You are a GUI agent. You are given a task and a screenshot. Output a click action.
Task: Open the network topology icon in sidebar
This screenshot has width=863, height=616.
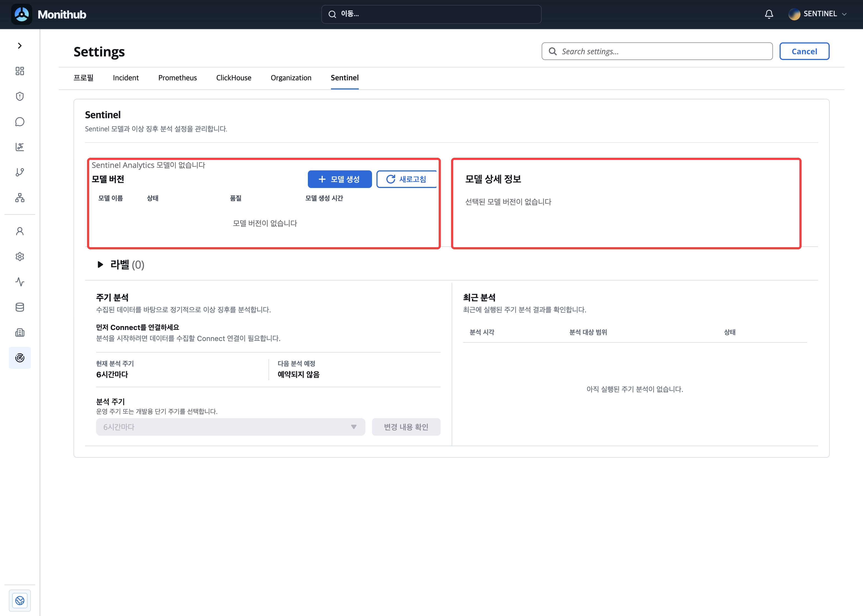tap(20, 198)
